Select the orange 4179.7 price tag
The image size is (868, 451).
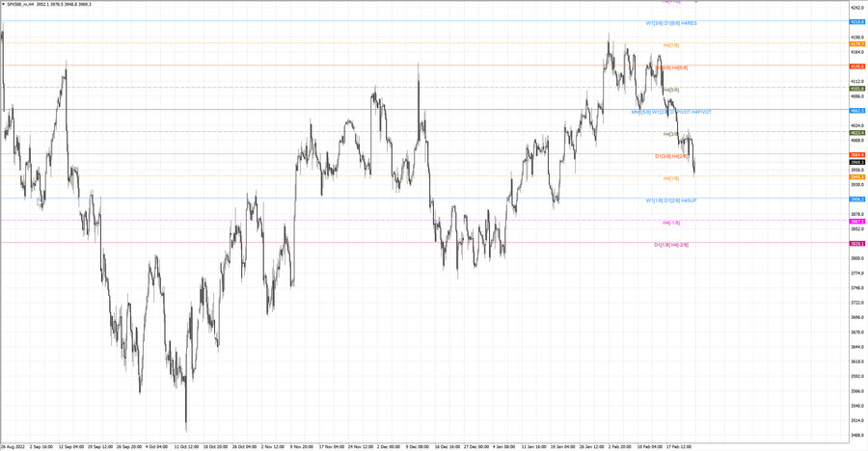(x=857, y=43)
